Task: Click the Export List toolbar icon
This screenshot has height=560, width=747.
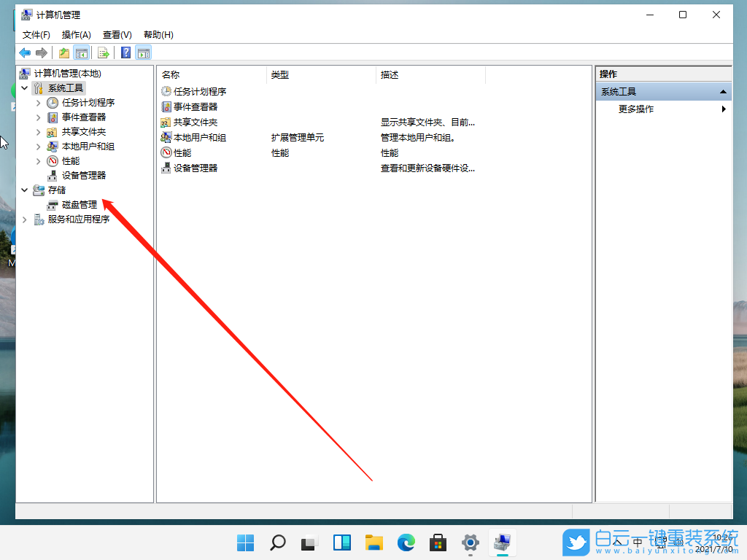Action: point(104,52)
